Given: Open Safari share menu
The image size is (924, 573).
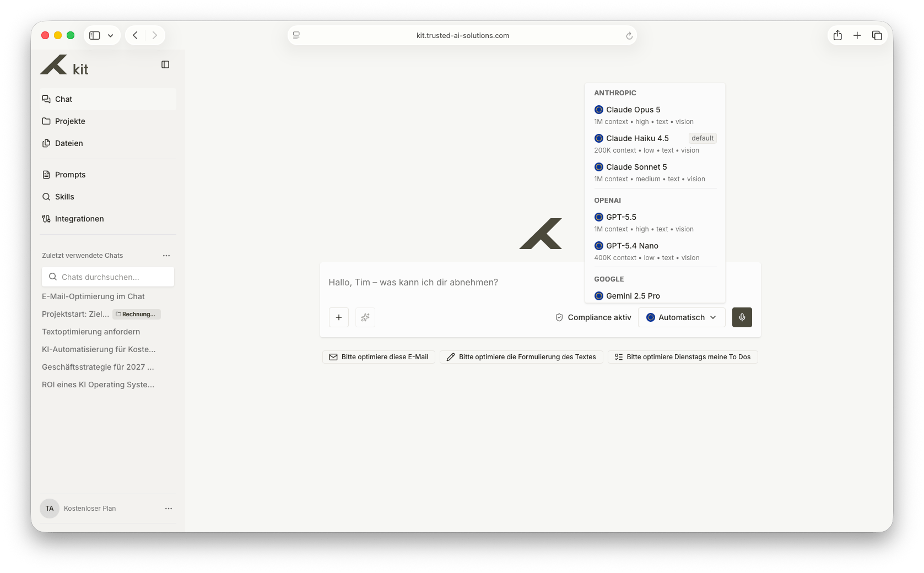Looking at the screenshot, I should 837,35.
